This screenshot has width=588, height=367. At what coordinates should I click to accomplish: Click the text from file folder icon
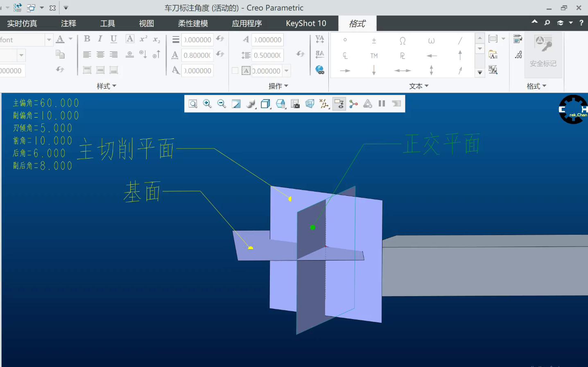coord(493,54)
